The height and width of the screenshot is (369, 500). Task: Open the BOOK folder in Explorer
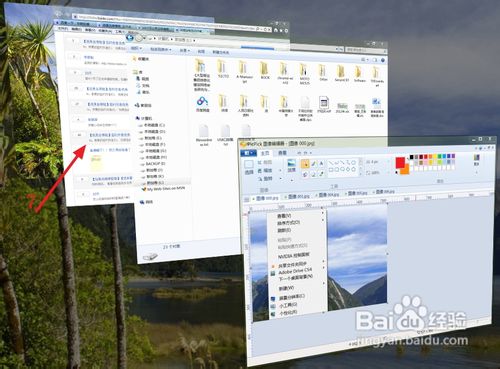pyautogui.click(x=265, y=71)
